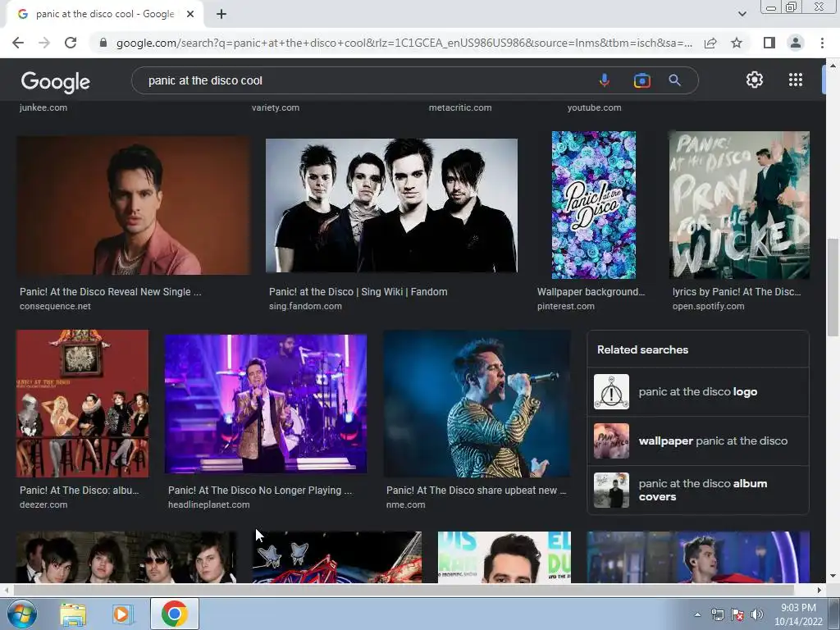Open Windows Media Player from taskbar
This screenshot has height=630, width=840.
123,614
